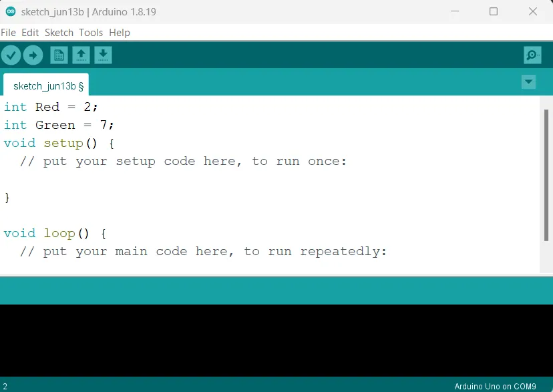This screenshot has height=392, width=553.
Task: Click 'Arduino Uno on COM9' status text
Action: [x=495, y=387]
